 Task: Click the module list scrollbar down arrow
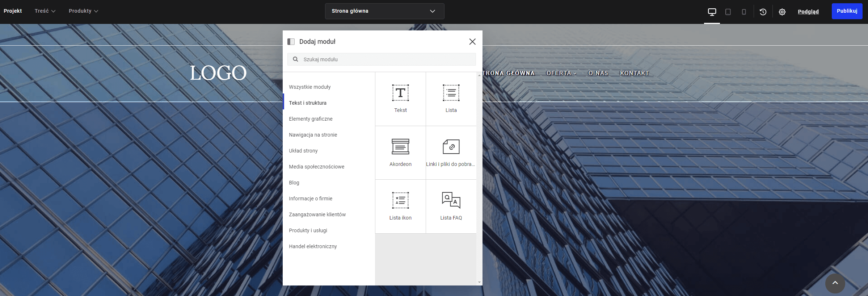click(479, 282)
